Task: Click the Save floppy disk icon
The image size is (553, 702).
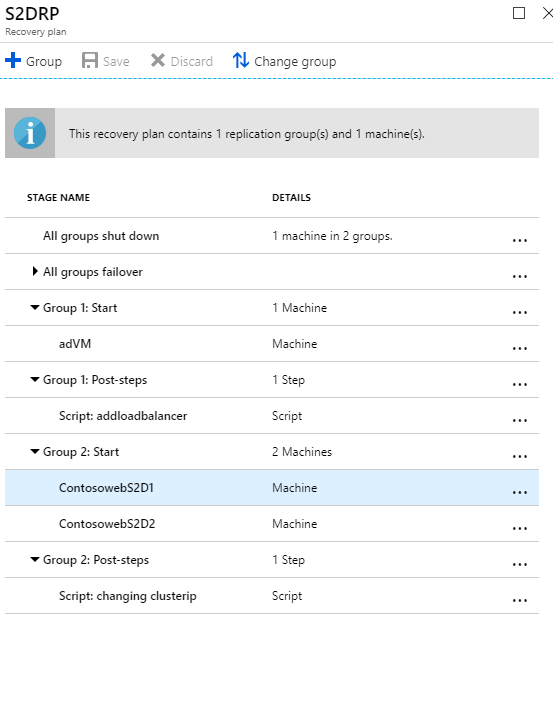Action: [x=90, y=60]
